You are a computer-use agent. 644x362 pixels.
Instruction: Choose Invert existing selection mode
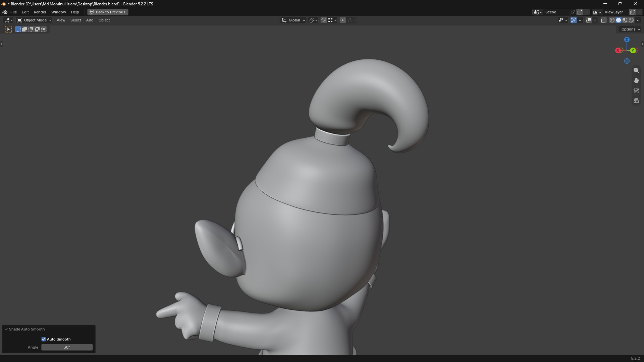[x=37, y=29]
